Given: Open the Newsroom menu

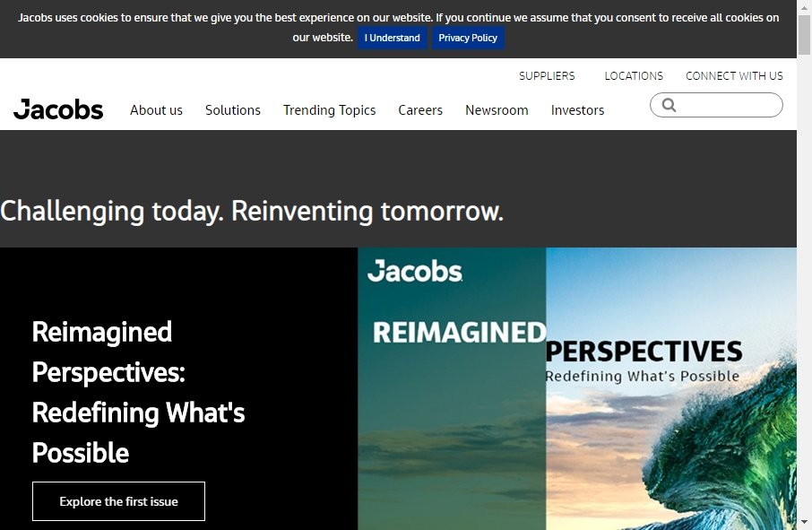Looking at the screenshot, I should tap(497, 110).
